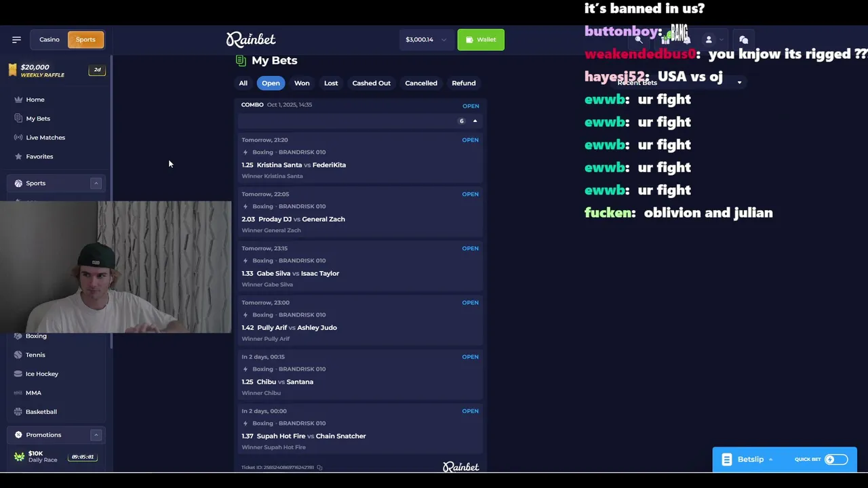868x488 pixels.
Task: Select Tennis in sports list
Action: click(x=35, y=355)
